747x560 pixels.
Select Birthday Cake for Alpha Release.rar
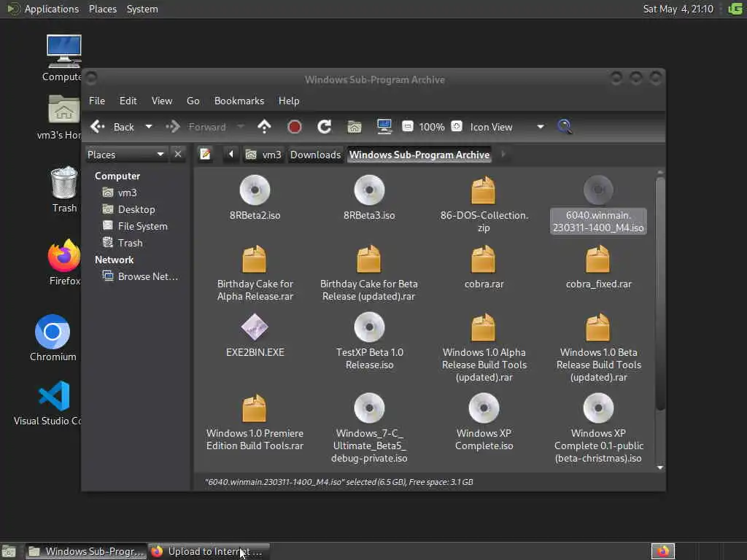click(x=255, y=273)
